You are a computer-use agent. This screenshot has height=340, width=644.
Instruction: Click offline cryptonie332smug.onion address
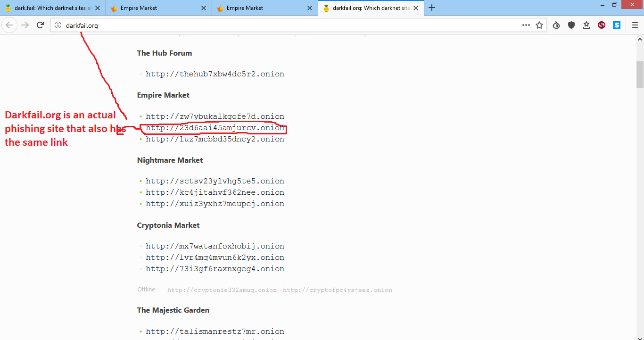tap(222, 290)
